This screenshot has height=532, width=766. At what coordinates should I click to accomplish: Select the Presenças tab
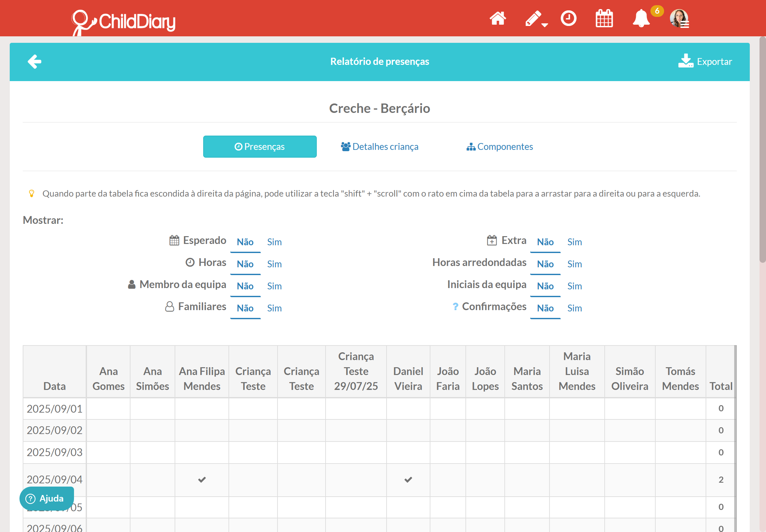pyautogui.click(x=259, y=147)
